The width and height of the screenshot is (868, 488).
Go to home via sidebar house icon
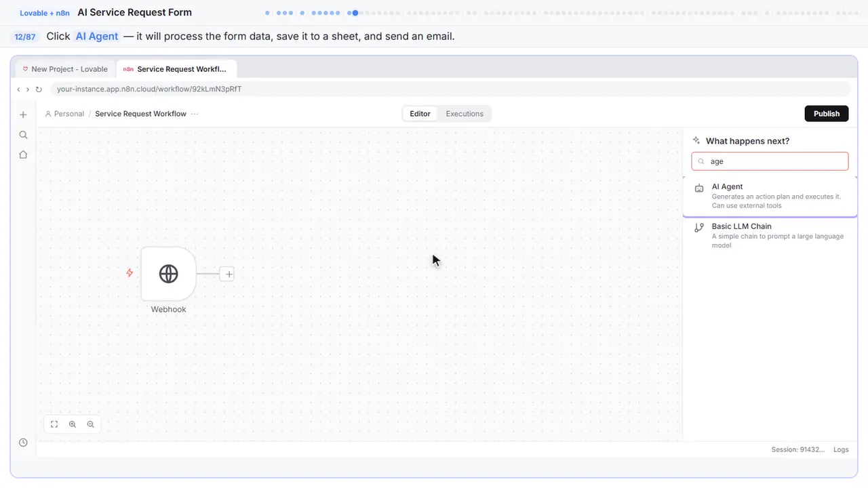(x=23, y=155)
